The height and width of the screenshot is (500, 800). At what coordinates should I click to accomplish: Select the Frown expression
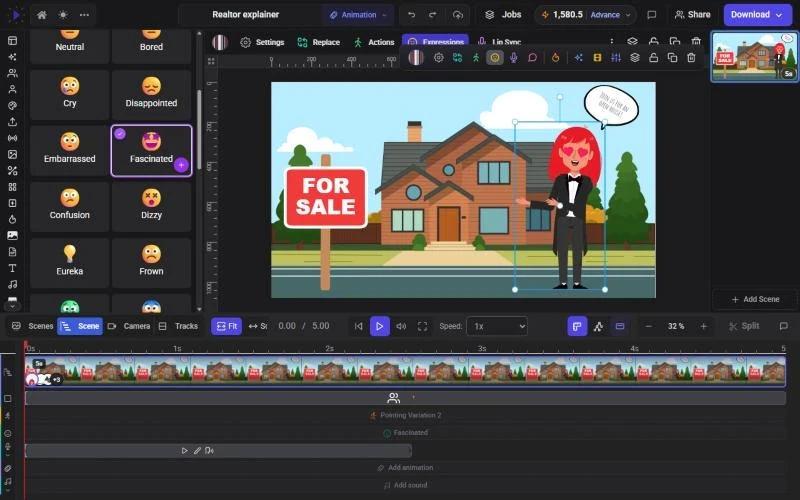point(152,263)
